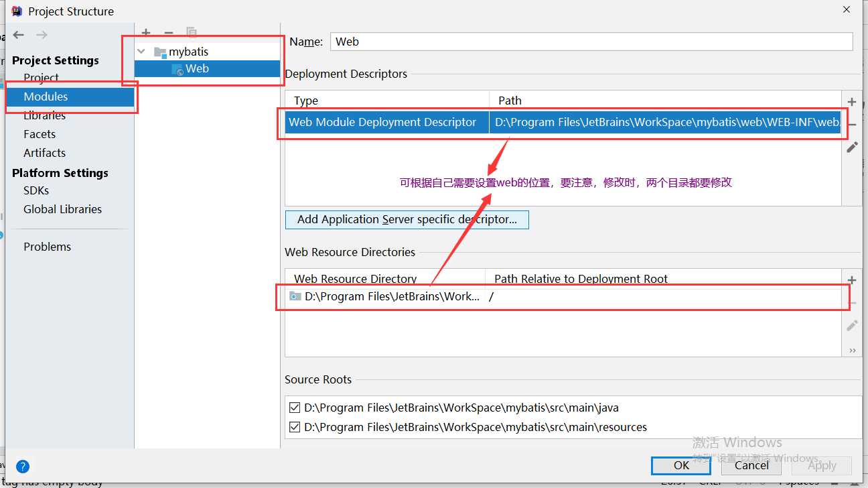Screen dimensions: 868x488
Task: Click the Apply button
Action: [x=822, y=465]
